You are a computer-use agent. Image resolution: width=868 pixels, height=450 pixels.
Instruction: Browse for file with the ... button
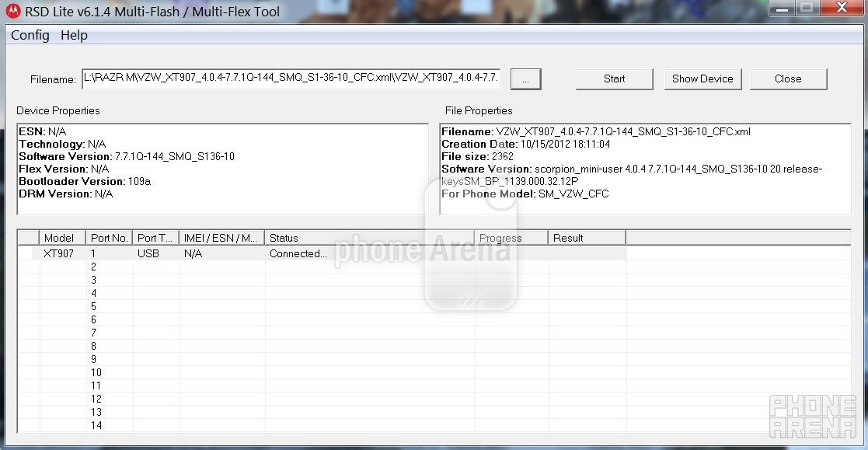pyautogui.click(x=525, y=79)
